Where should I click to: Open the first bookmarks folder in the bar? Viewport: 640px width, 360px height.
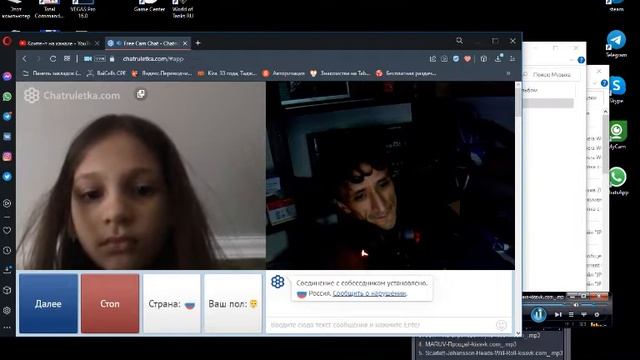(52, 73)
